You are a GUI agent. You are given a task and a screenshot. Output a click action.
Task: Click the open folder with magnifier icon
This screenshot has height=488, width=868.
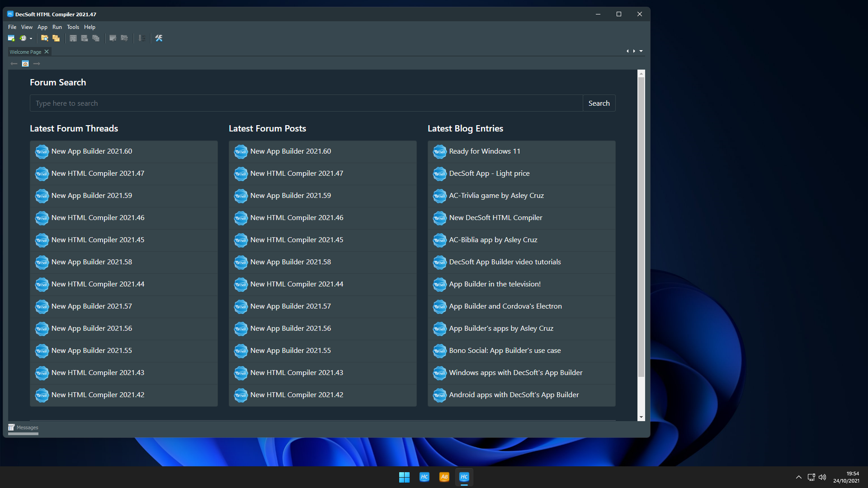pyautogui.click(x=44, y=38)
